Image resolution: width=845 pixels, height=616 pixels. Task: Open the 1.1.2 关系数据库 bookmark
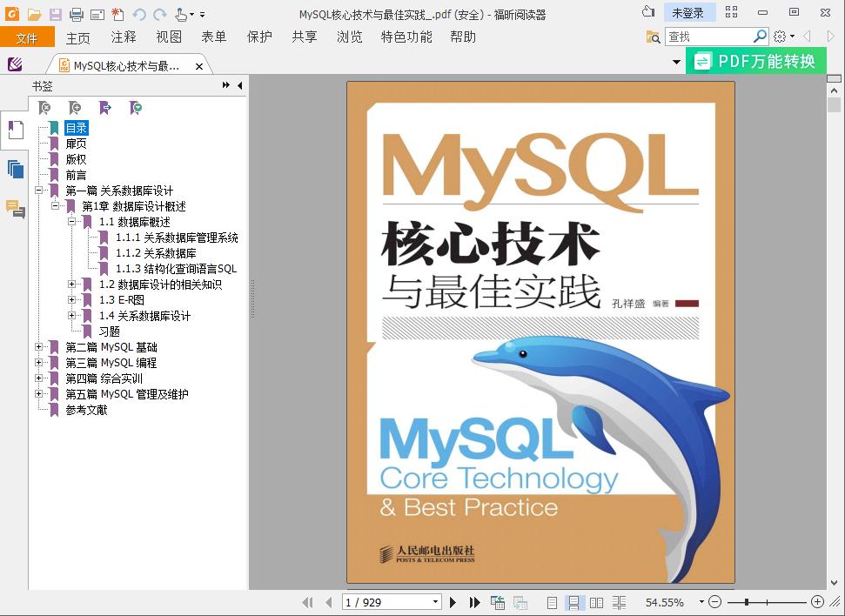157,253
